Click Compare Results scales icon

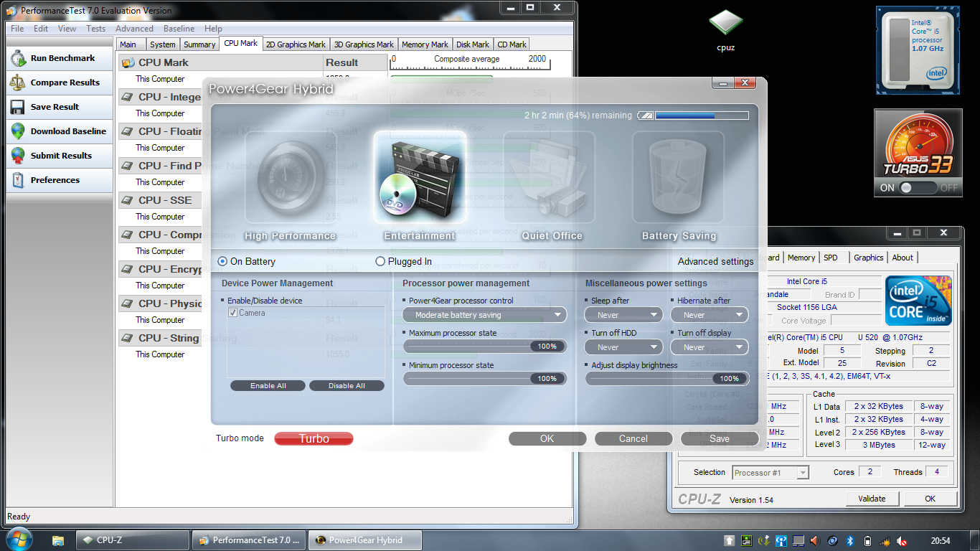point(18,83)
